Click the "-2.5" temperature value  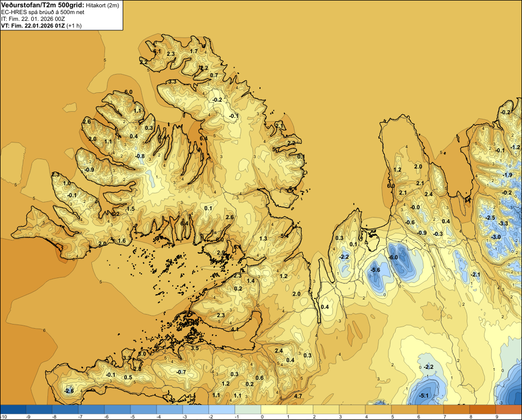point(490,218)
